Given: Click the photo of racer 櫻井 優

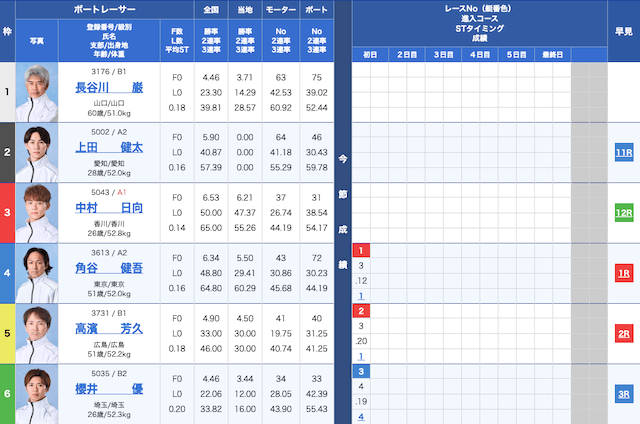Looking at the screenshot, I should 37,393.
